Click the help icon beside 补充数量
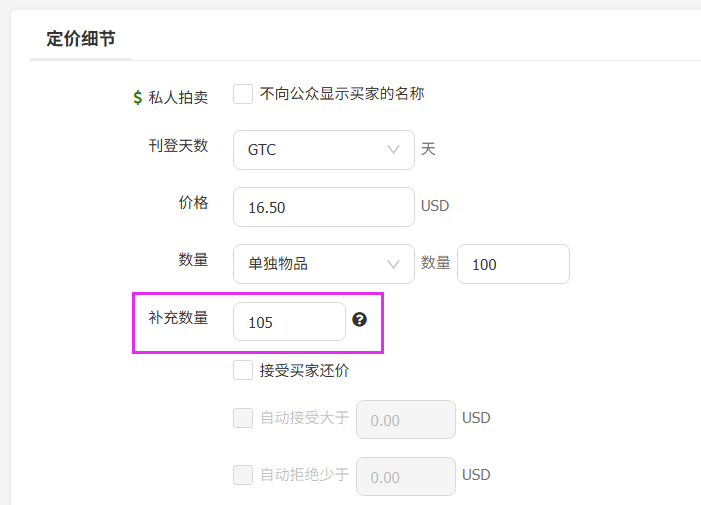The width and height of the screenshot is (701, 505). click(x=359, y=320)
